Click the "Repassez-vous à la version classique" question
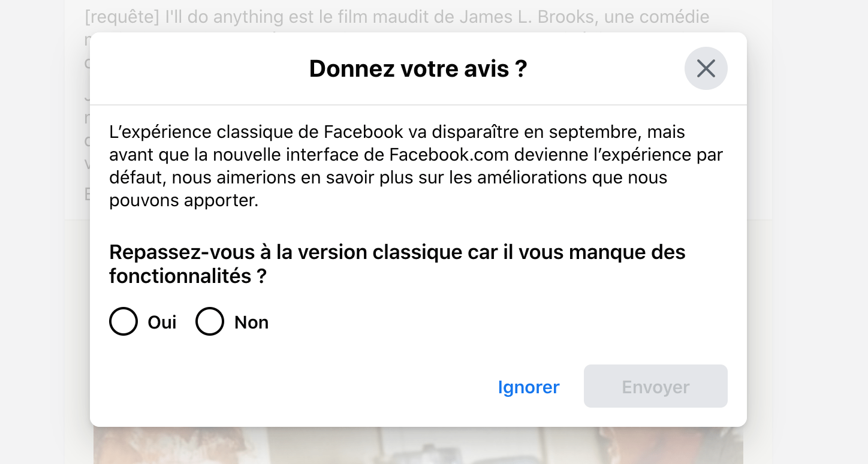 [x=397, y=264]
